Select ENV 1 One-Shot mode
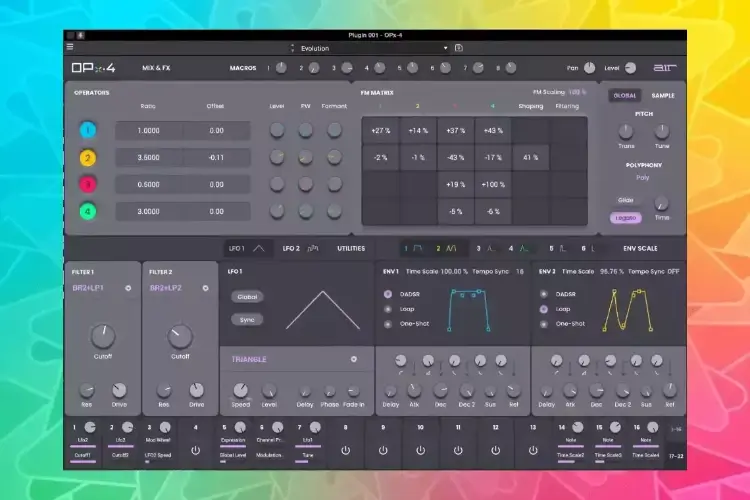750x500 pixels. (x=388, y=324)
